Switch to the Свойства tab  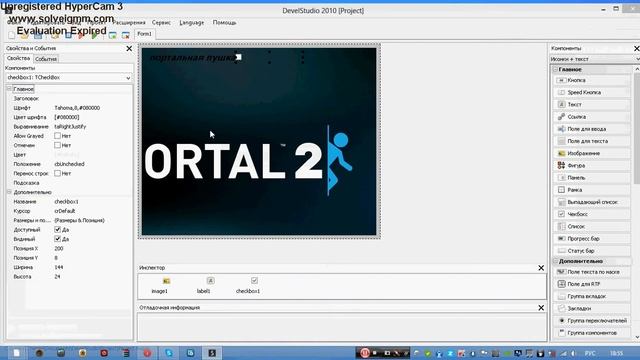tap(18, 59)
